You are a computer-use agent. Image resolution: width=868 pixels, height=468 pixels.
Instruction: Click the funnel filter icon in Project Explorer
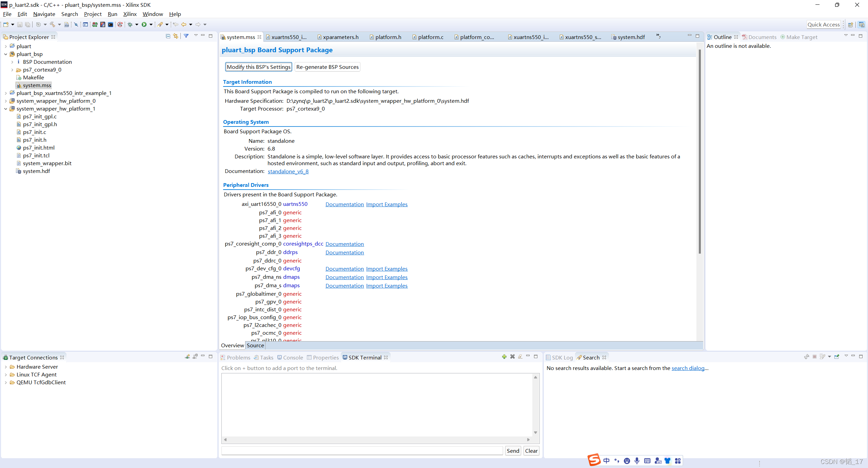tap(186, 36)
